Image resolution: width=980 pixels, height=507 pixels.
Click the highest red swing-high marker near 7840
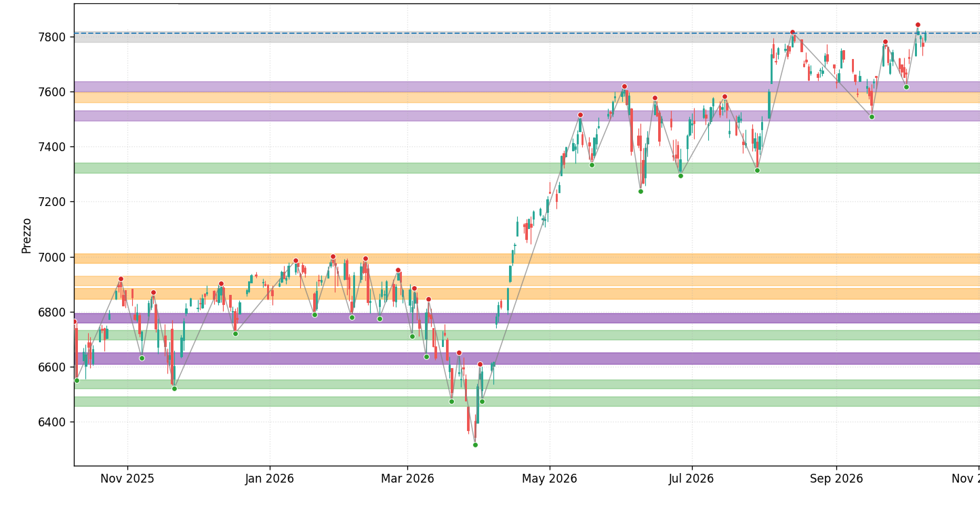tap(918, 24)
